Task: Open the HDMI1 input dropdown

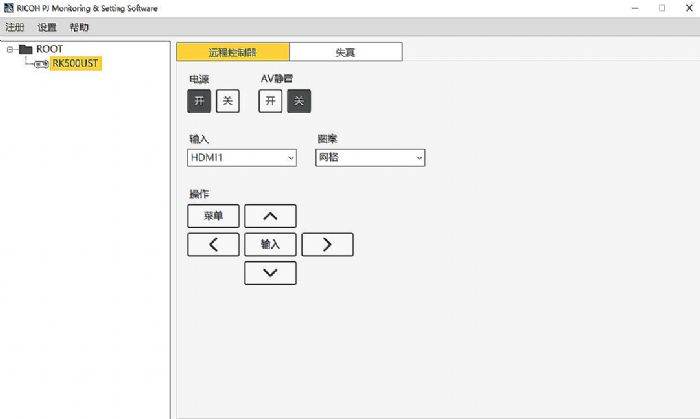Action: pyautogui.click(x=242, y=158)
